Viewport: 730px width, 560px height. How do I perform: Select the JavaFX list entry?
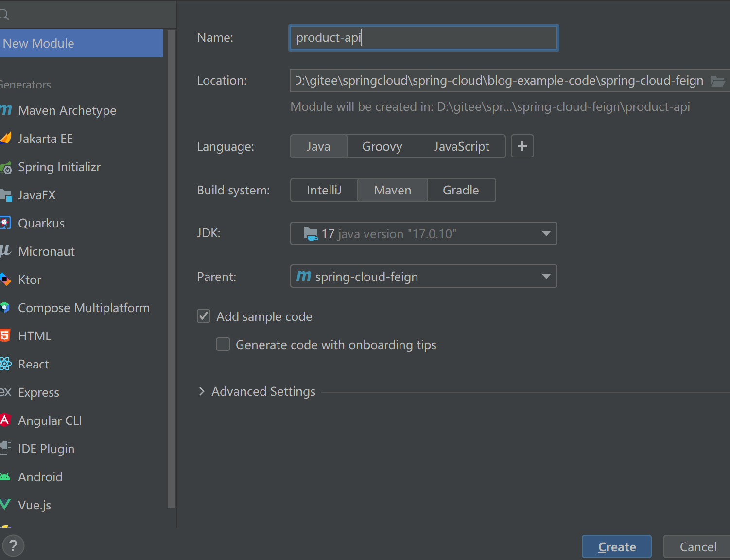click(x=81, y=195)
